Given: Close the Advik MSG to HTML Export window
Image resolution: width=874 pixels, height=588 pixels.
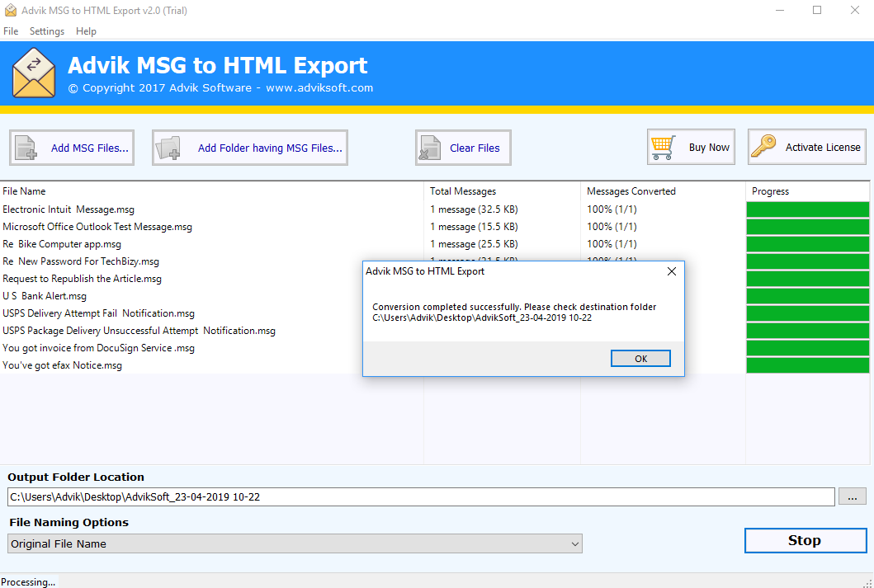Looking at the screenshot, I should point(855,10).
